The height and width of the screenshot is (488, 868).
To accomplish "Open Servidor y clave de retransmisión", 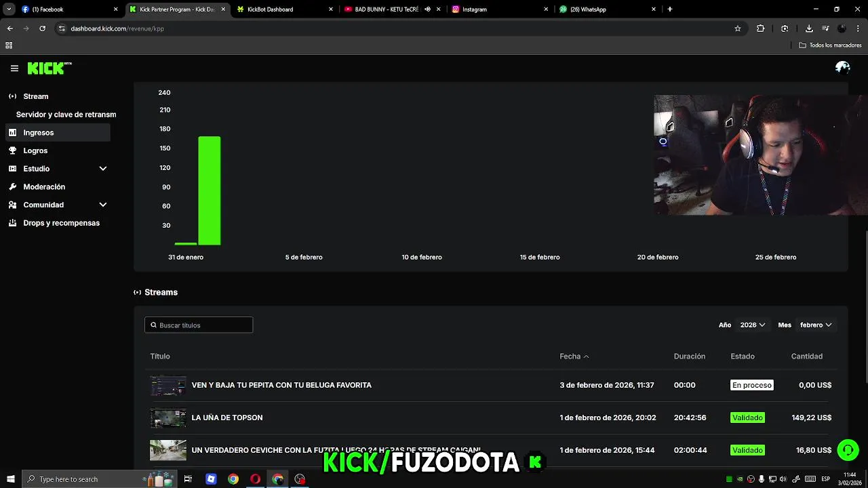I will (66, 115).
